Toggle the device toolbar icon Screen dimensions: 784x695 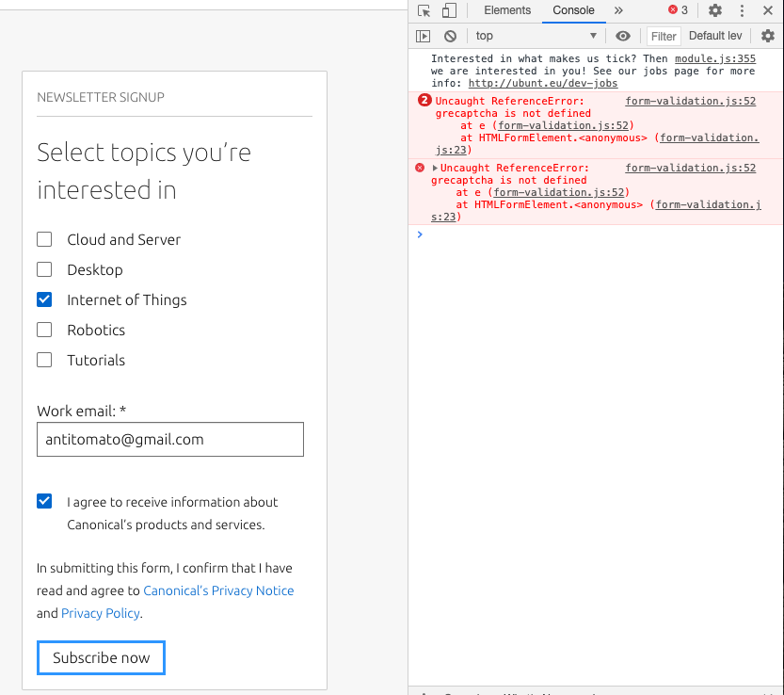click(x=450, y=10)
